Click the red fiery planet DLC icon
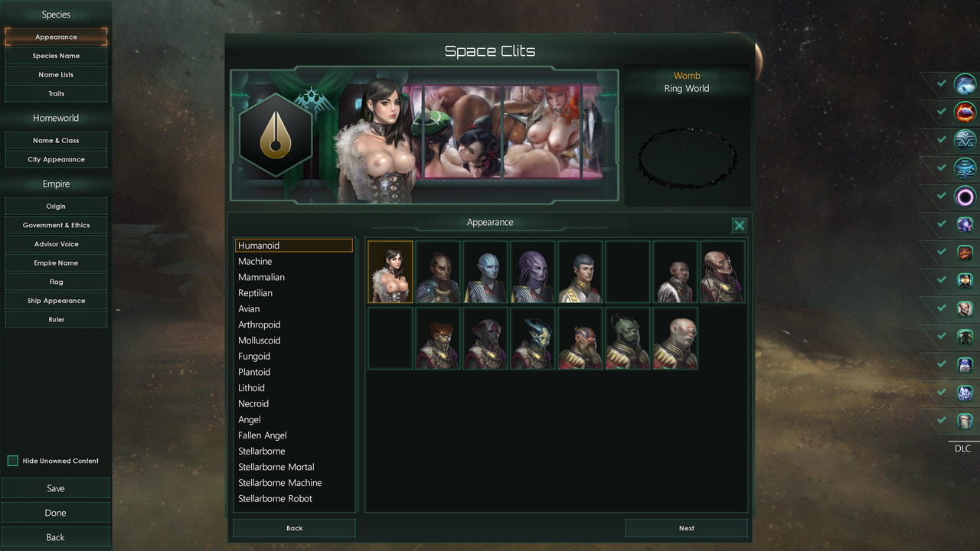Screen dimensions: 980x551 (965, 112)
